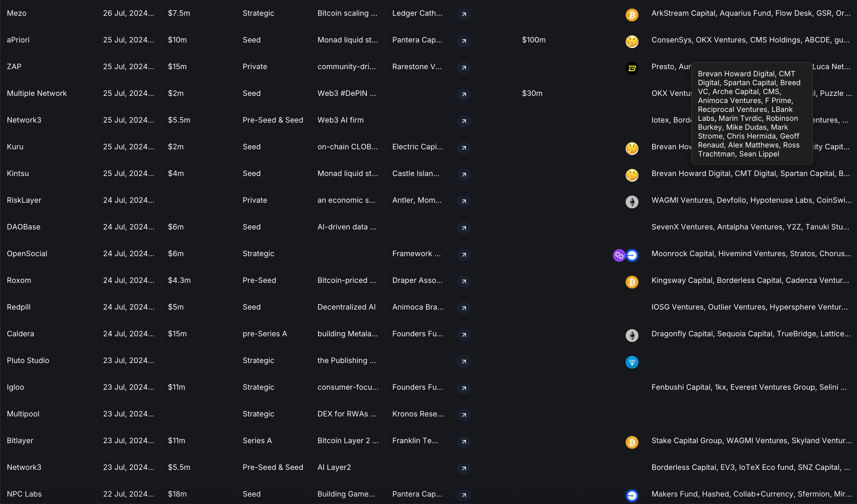Open the source link arrow in the Mezo row
This screenshot has width=857, height=504.
tap(464, 14)
